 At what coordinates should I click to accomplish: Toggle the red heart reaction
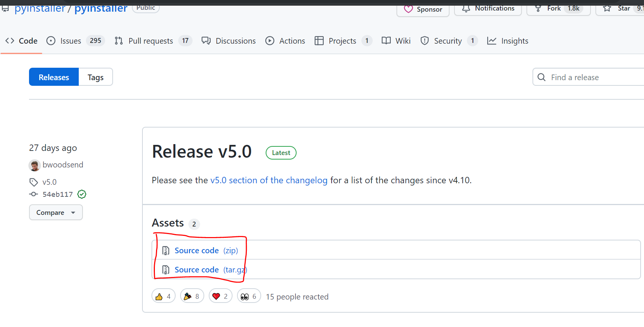pyautogui.click(x=220, y=297)
